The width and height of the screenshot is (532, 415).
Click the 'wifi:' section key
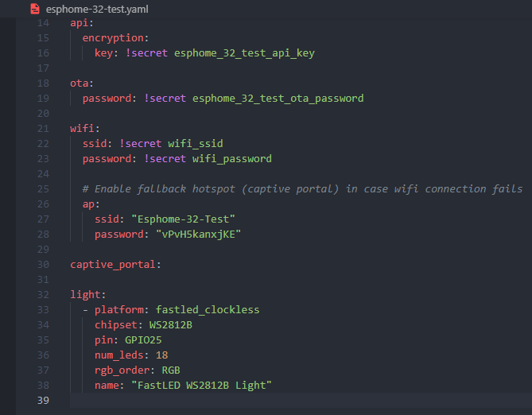(84, 129)
